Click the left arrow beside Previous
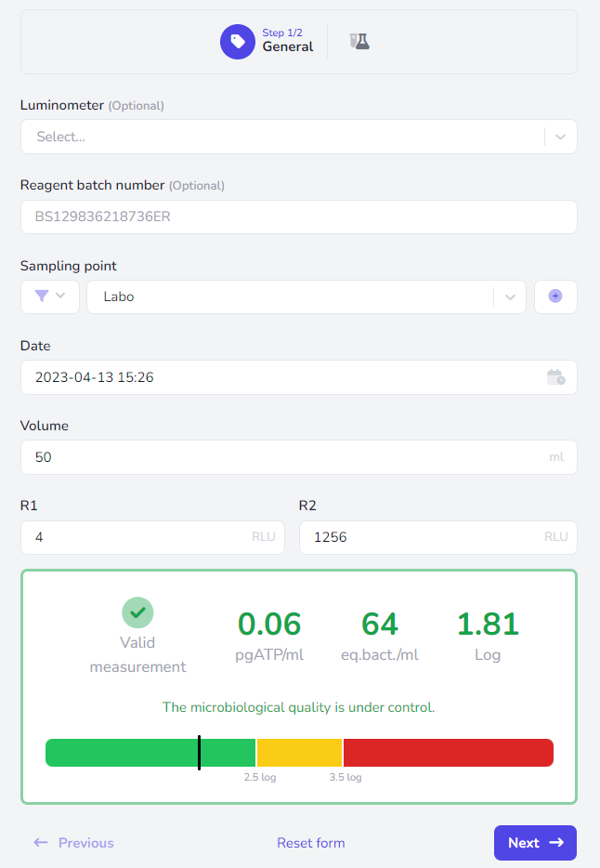 pos(40,842)
